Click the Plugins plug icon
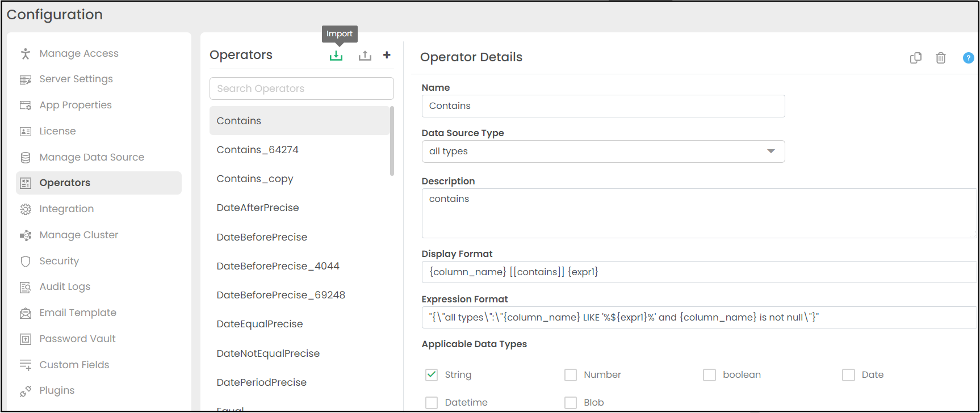The width and height of the screenshot is (980, 413). pos(26,391)
